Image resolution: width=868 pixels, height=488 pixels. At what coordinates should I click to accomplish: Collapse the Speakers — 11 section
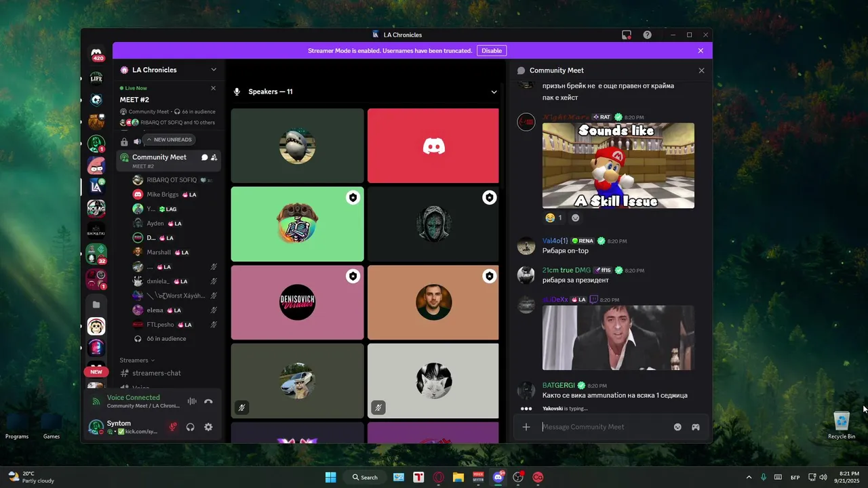(494, 91)
